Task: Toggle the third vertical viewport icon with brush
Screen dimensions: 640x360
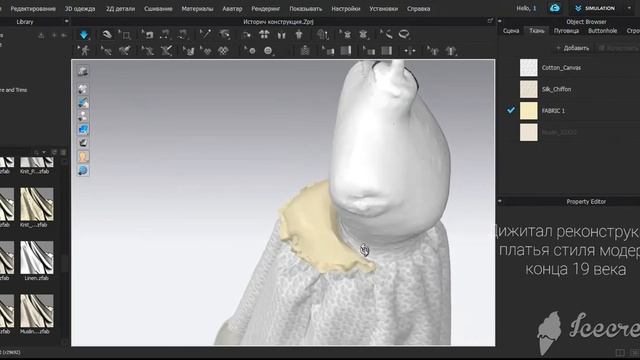Action: tap(83, 103)
